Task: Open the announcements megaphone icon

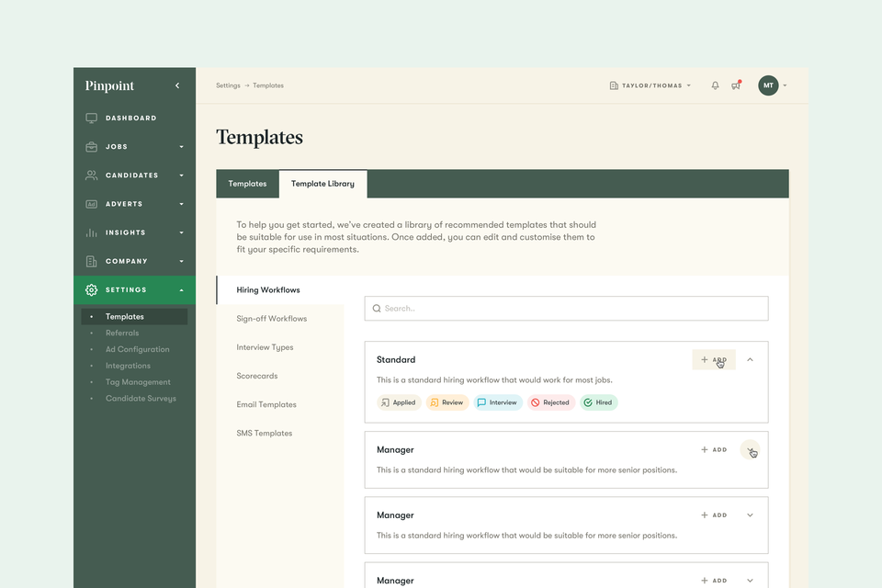Action: (x=736, y=85)
